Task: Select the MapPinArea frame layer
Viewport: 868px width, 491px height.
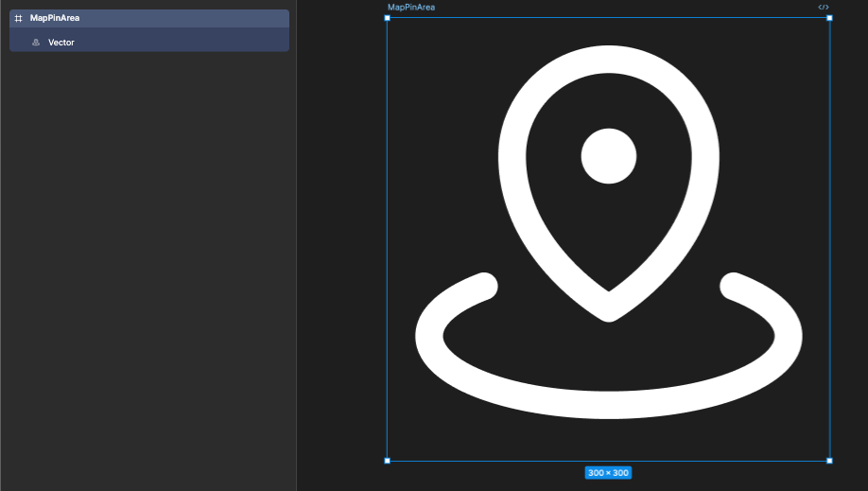Action: point(149,18)
